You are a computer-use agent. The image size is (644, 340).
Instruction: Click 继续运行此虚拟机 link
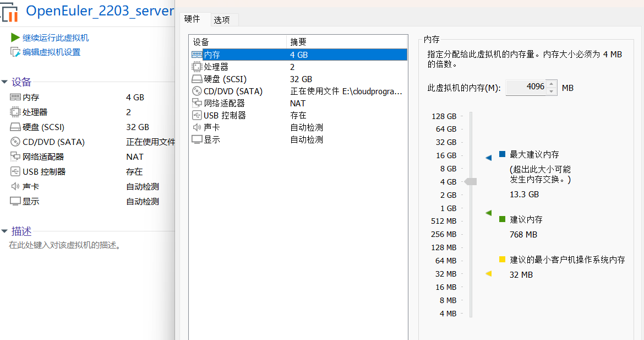click(56, 38)
